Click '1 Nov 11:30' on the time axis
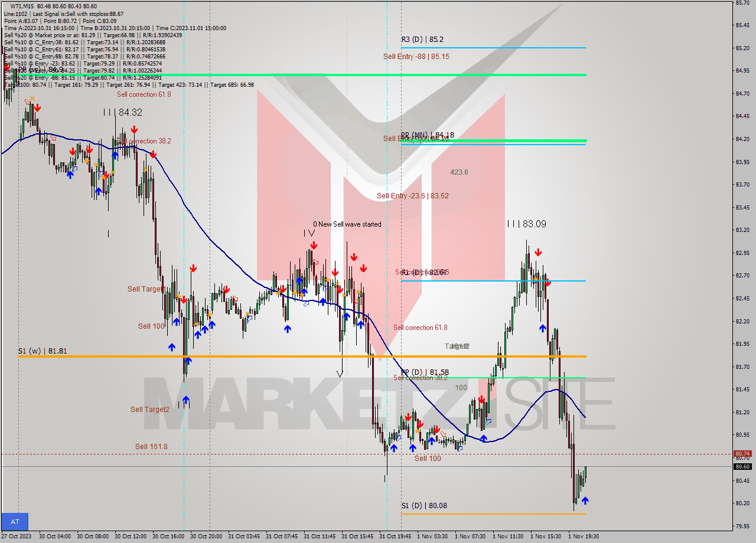This screenshot has width=756, height=543. [507, 537]
